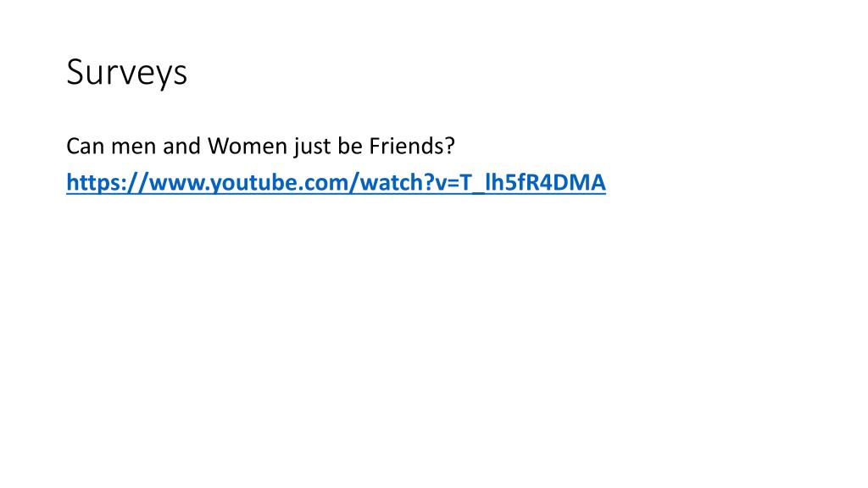The image size is (868, 488).
Task: Click the capital "W" in "Women"
Action: 219,147
